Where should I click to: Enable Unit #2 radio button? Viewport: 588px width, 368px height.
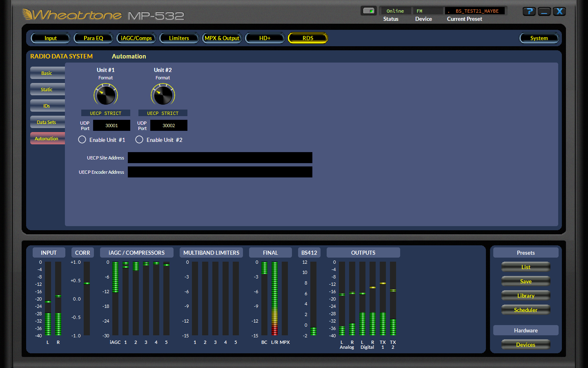tap(139, 139)
